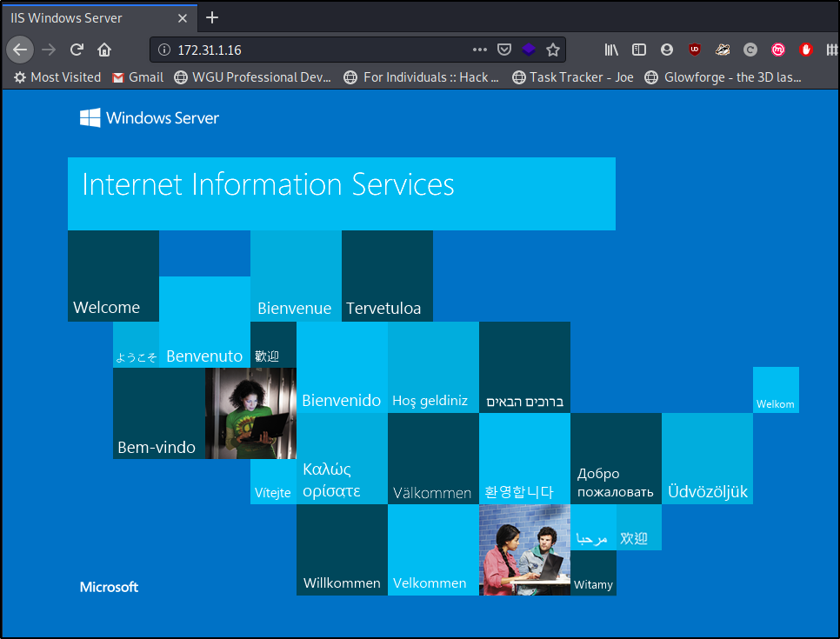Viewport: 840px width, 639px height.
Task: Click the Vítejte tile
Action: [x=273, y=482]
